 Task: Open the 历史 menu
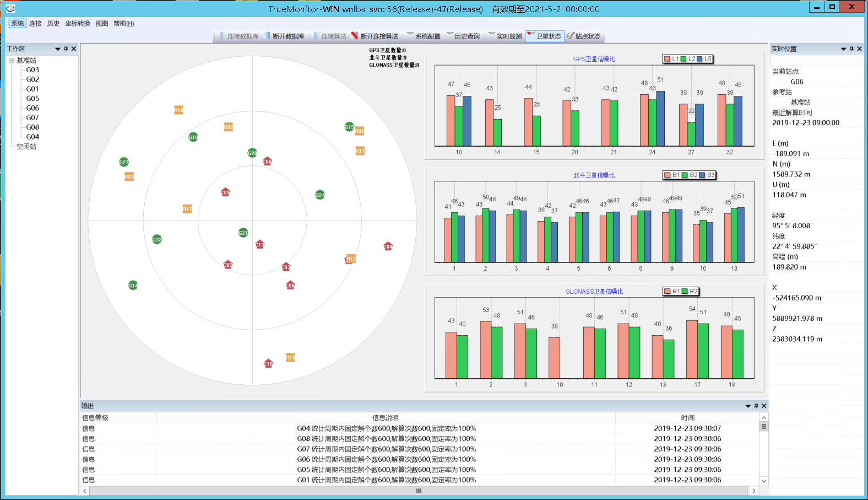[53, 24]
